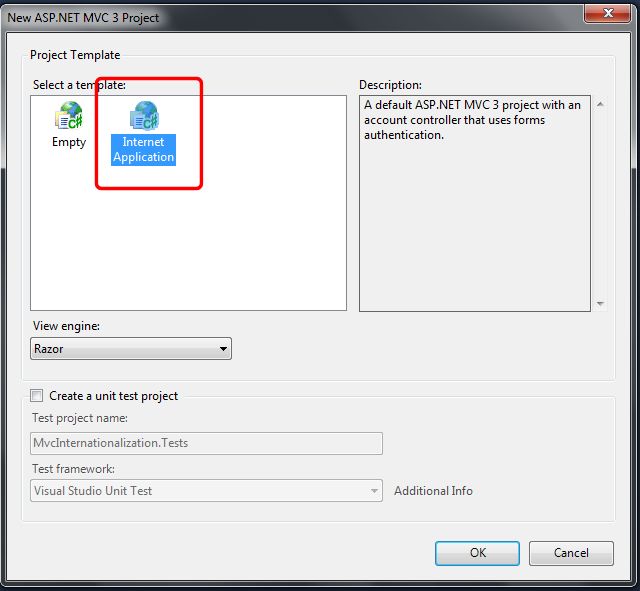Open the Additional Info link

point(433,491)
